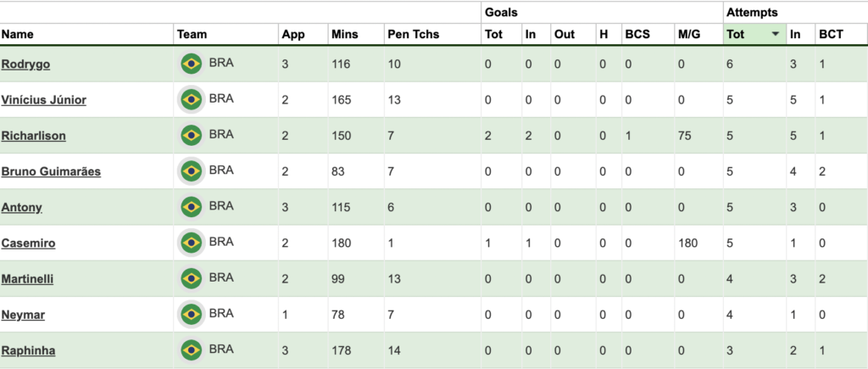Sort table by Mins column header
This screenshot has width=868, height=369.
345,35
